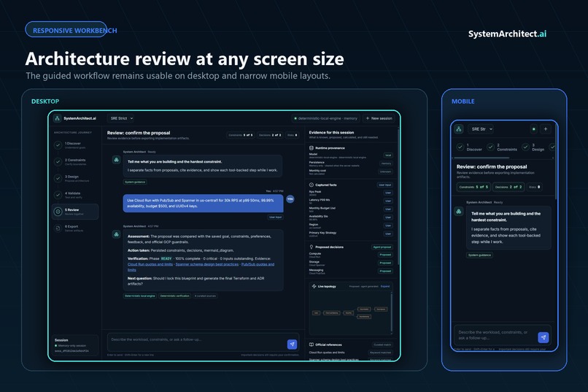Open the Spanner schema design best practices link
This screenshot has width=588, height=392.
(x=207, y=264)
